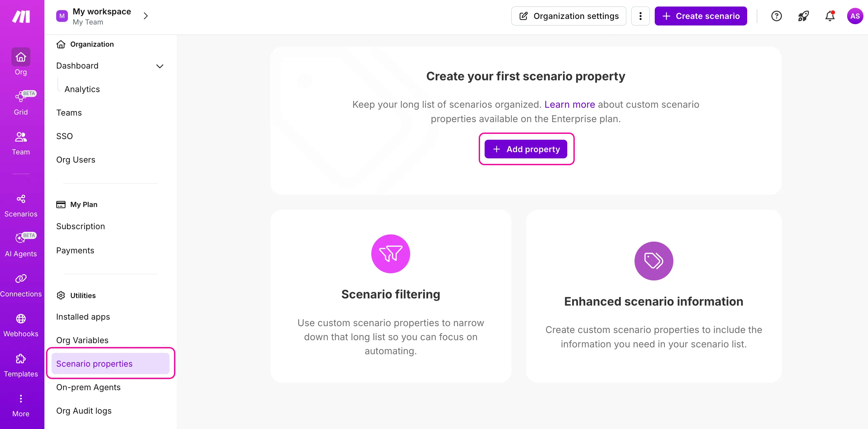The image size is (868, 429).
Task: Open the Grid beta view
Action: (x=21, y=103)
